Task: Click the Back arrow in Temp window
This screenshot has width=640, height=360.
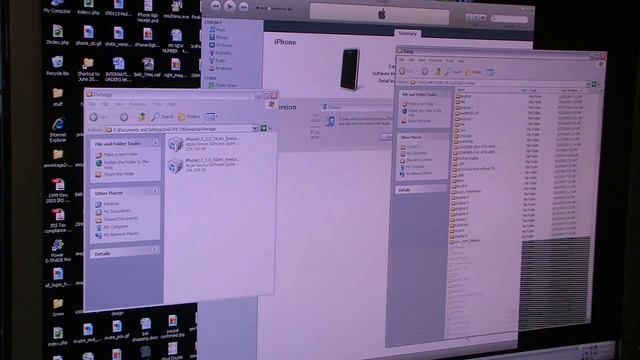Action: 402,71
